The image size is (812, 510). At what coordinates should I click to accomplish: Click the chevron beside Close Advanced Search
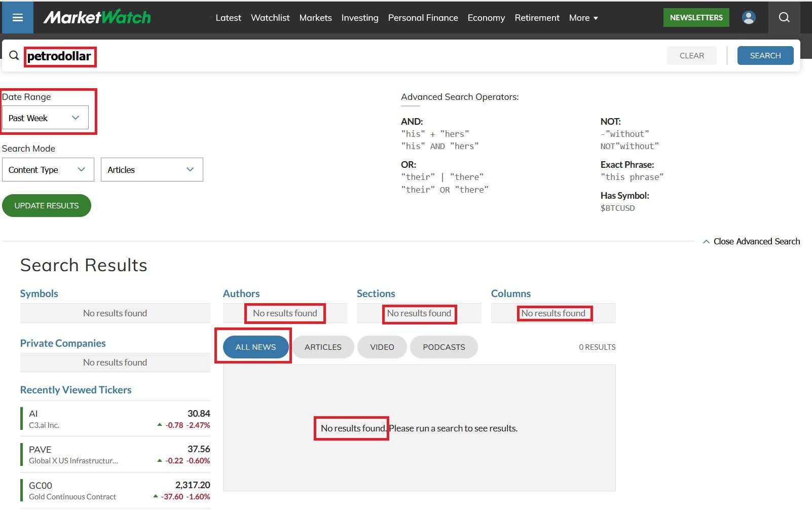tap(706, 242)
